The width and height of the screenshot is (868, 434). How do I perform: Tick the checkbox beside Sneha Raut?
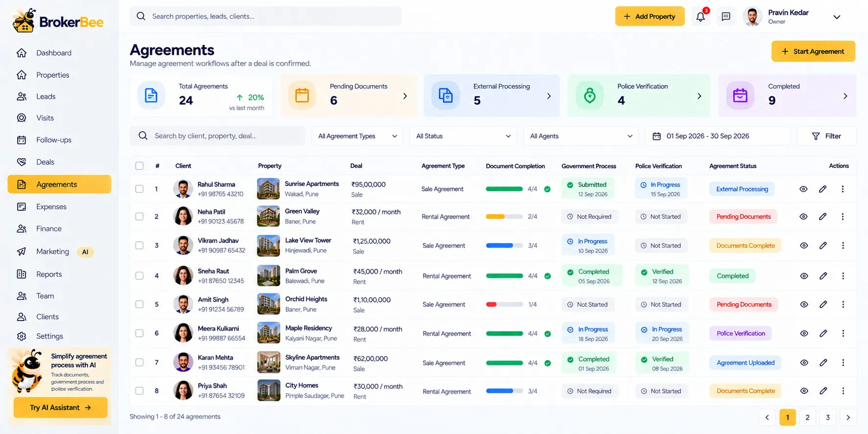click(139, 276)
